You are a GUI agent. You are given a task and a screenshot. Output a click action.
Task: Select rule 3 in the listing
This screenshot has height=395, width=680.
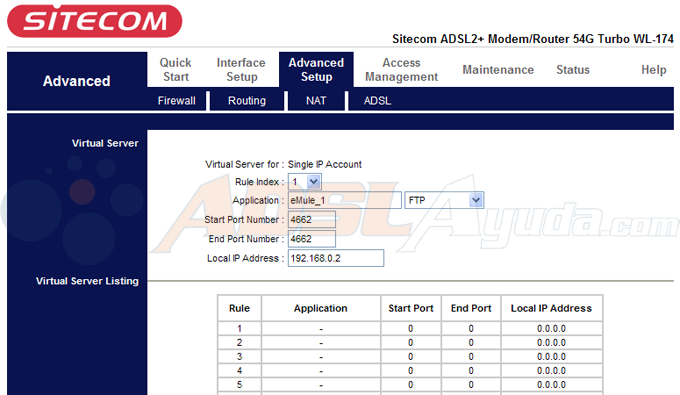click(x=239, y=357)
